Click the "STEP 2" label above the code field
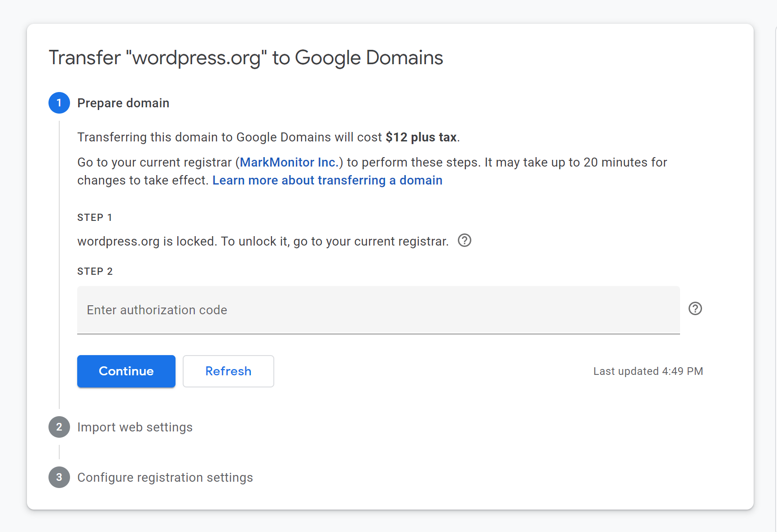The image size is (777, 532). pos(95,271)
